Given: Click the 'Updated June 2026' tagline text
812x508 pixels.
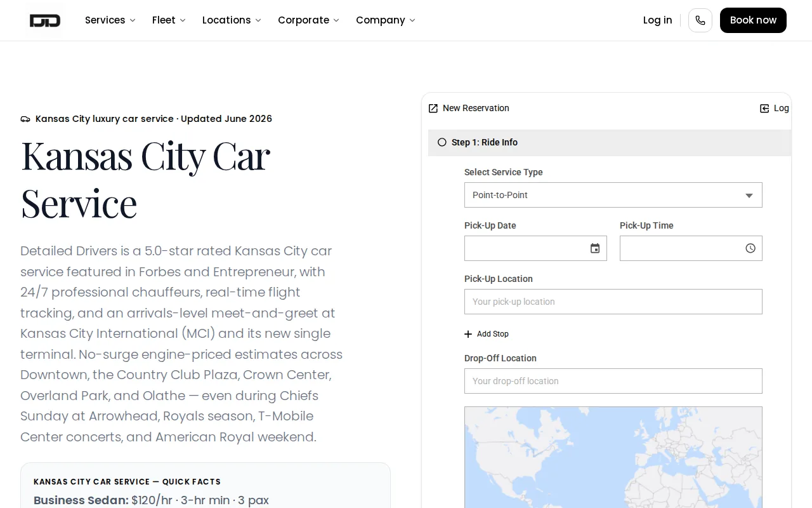Looking at the screenshot, I should (226, 119).
